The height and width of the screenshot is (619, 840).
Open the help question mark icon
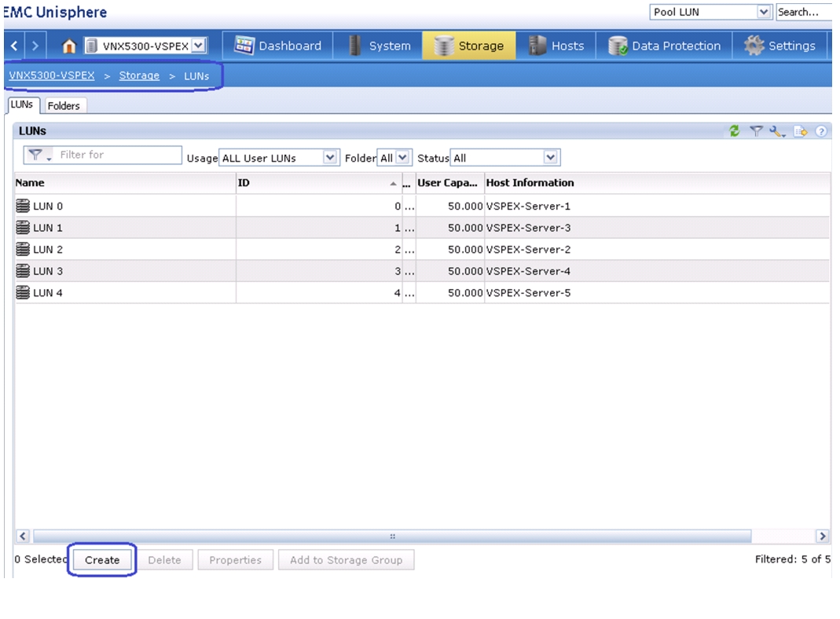(x=820, y=131)
